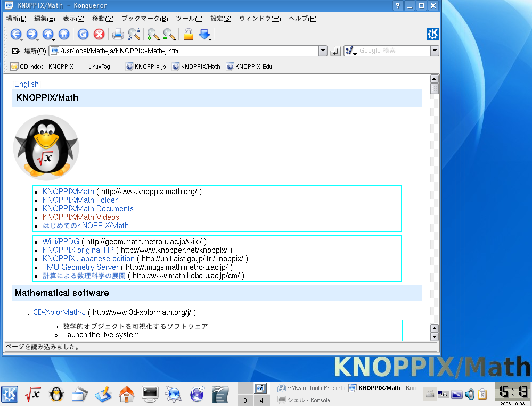Expand the location URL history dropdown
Screen dimensions: 532x406
coord(323,51)
